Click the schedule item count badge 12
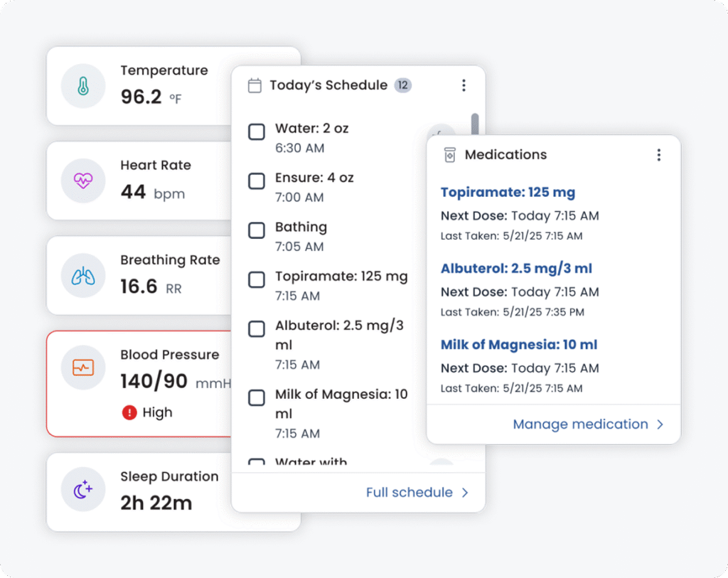The image size is (728, 578). [403, 85]
